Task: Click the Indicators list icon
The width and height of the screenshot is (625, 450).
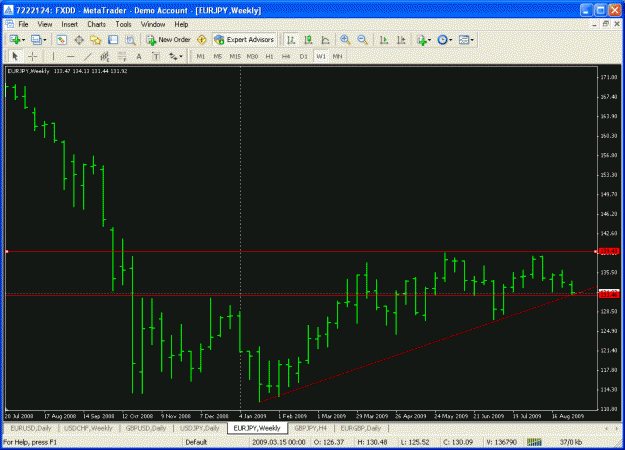Action: pyautogui.click(x=422, y=40)
